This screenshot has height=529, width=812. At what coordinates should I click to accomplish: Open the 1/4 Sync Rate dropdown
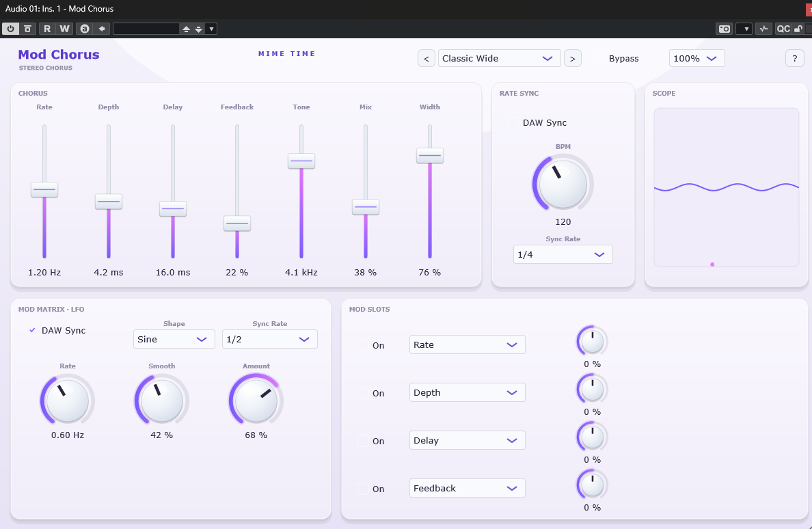tap(563, 254)
